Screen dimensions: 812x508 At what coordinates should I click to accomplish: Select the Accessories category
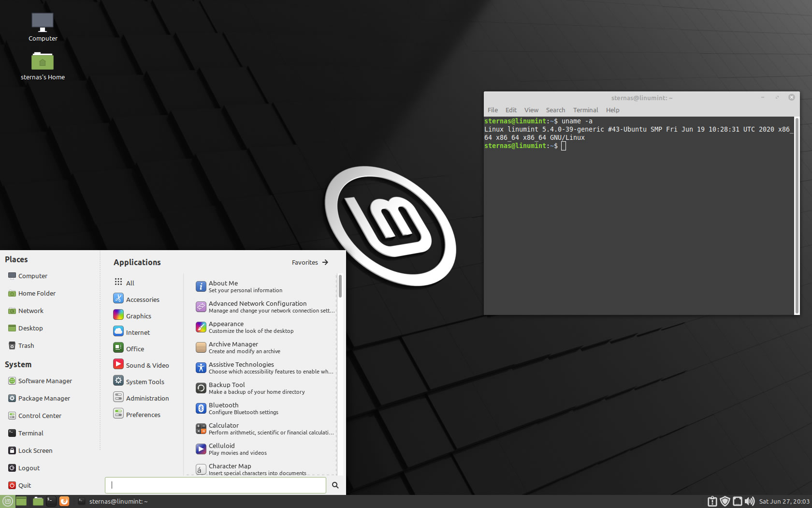(x=136, y=299)
